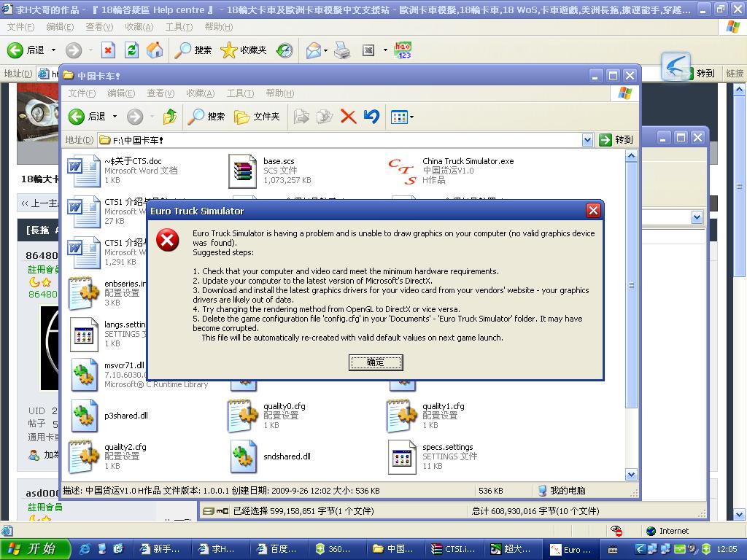Viewport: 747px width, 560px height.
Task: Select the sndshared.dll file icon
Action: [x=244, y=456]
